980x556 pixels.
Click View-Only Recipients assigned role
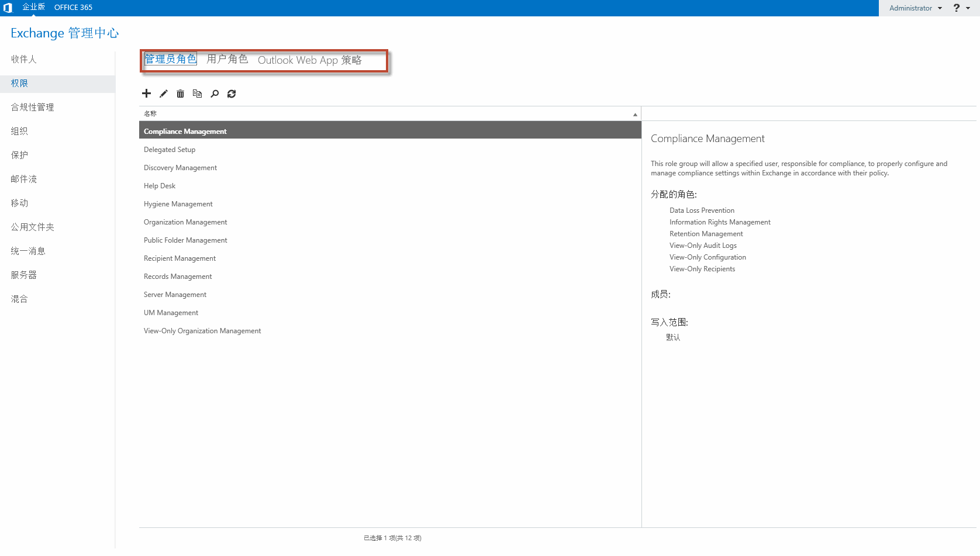[702, 269]
